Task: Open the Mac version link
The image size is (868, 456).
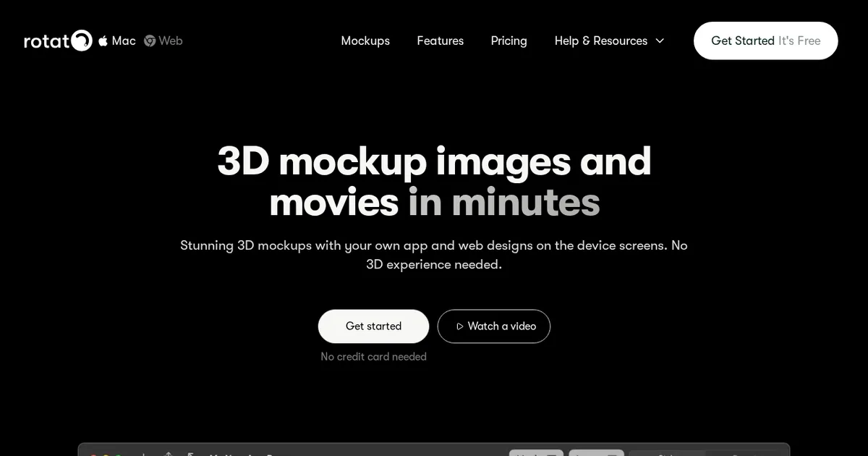Action: pos(117,41)
